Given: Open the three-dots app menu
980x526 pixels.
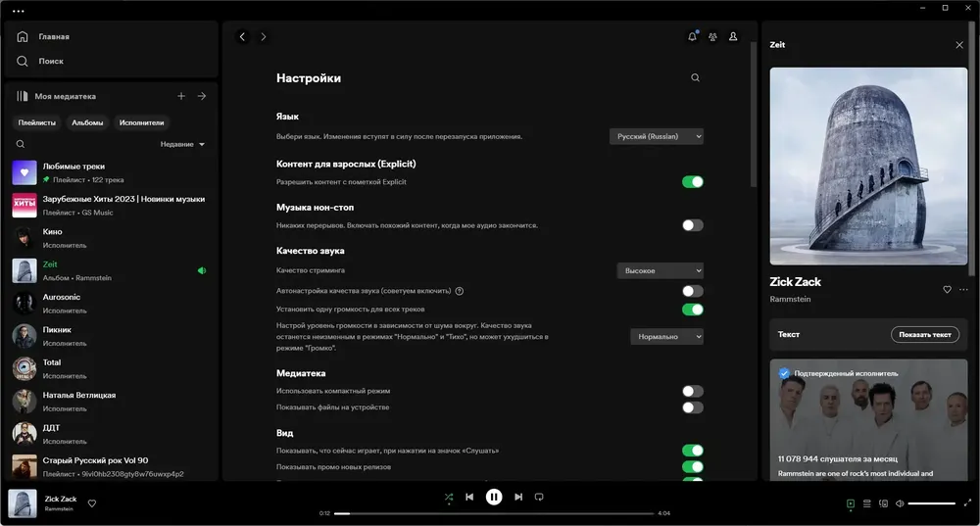Looking at the screenshot, I should click(x=18, y=11).
